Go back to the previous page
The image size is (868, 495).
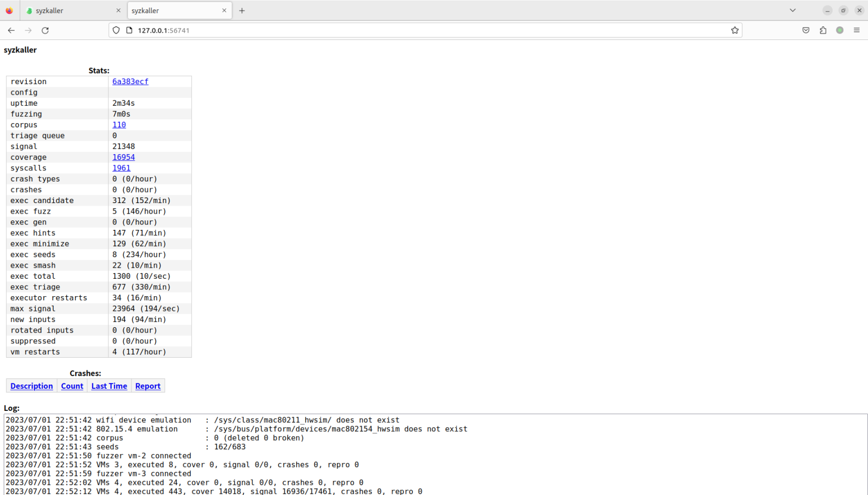(11, 31)
